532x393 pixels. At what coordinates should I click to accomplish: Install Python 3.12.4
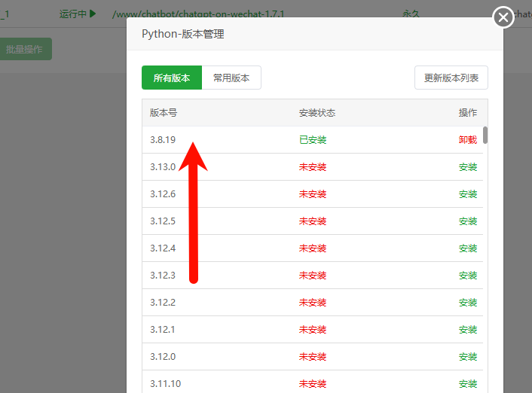pyautogui.click(x=467, y=248)
